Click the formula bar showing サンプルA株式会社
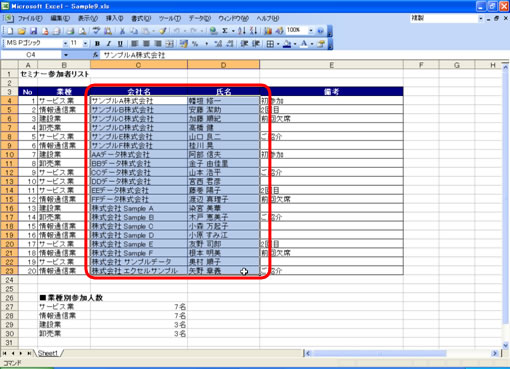 click(303, 55)
